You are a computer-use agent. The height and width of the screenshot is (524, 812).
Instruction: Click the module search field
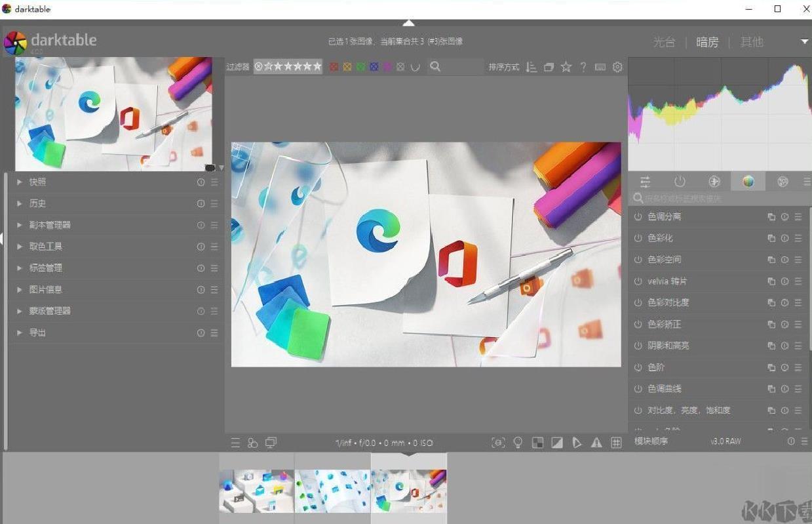719,198
